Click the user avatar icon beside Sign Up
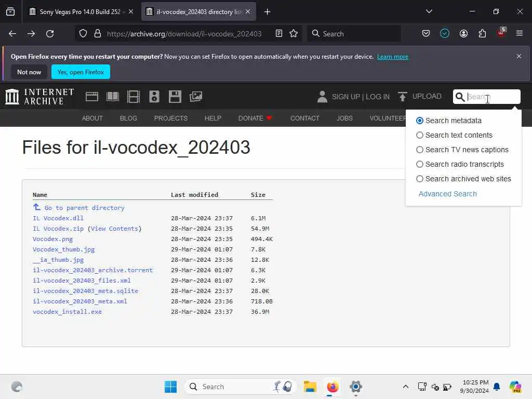 [322, 97]
